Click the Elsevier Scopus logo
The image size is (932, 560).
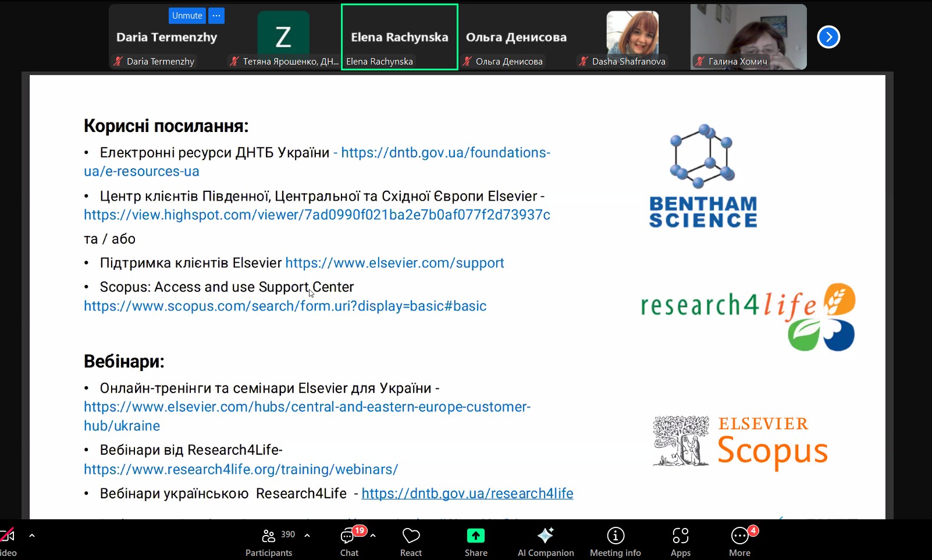(x=740, y=442)
